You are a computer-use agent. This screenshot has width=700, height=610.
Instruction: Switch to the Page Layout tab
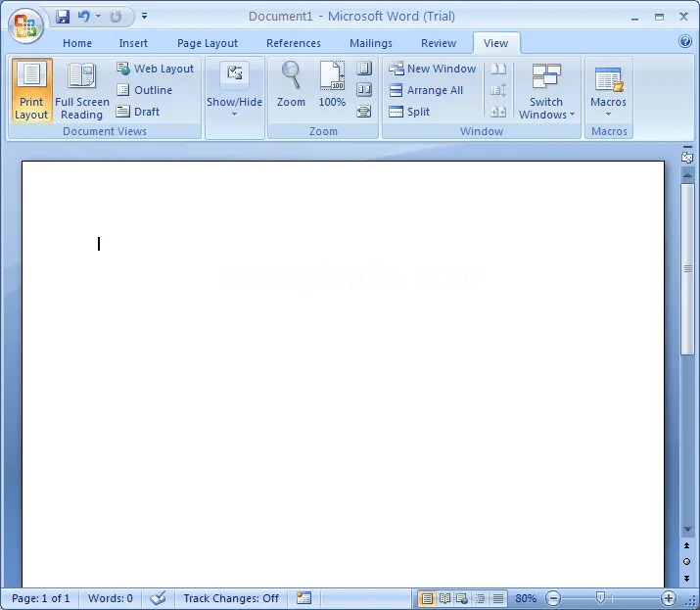pyautogui.click(x=208, y=43)
